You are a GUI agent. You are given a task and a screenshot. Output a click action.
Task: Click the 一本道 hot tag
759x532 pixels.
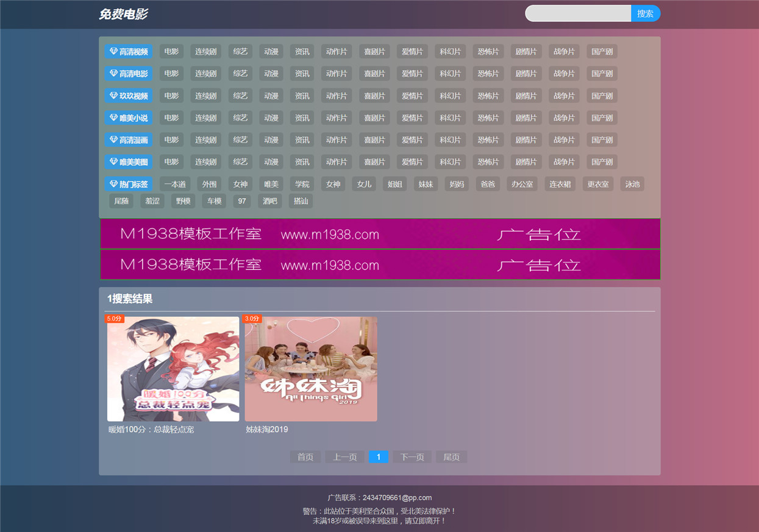pos(175,184)
